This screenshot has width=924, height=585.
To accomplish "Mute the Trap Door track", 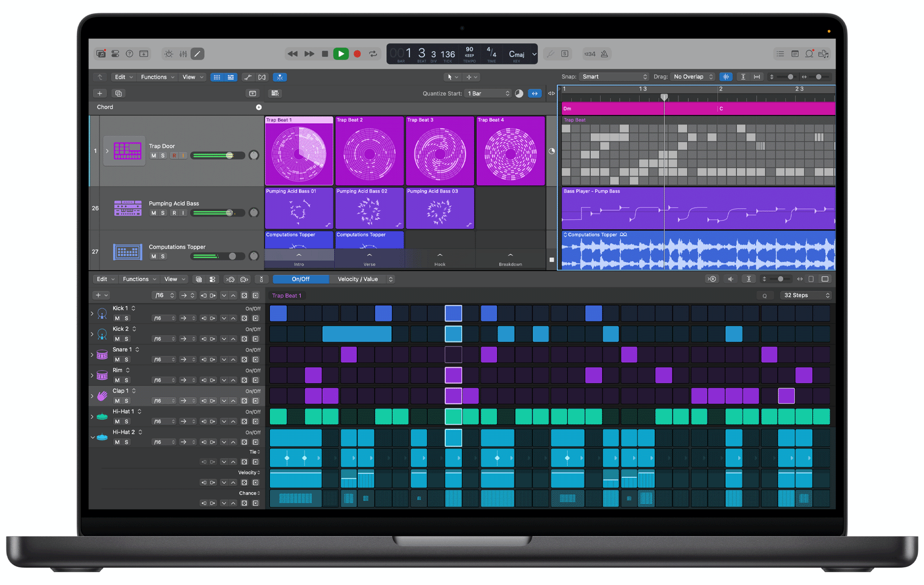I will 154,156.
